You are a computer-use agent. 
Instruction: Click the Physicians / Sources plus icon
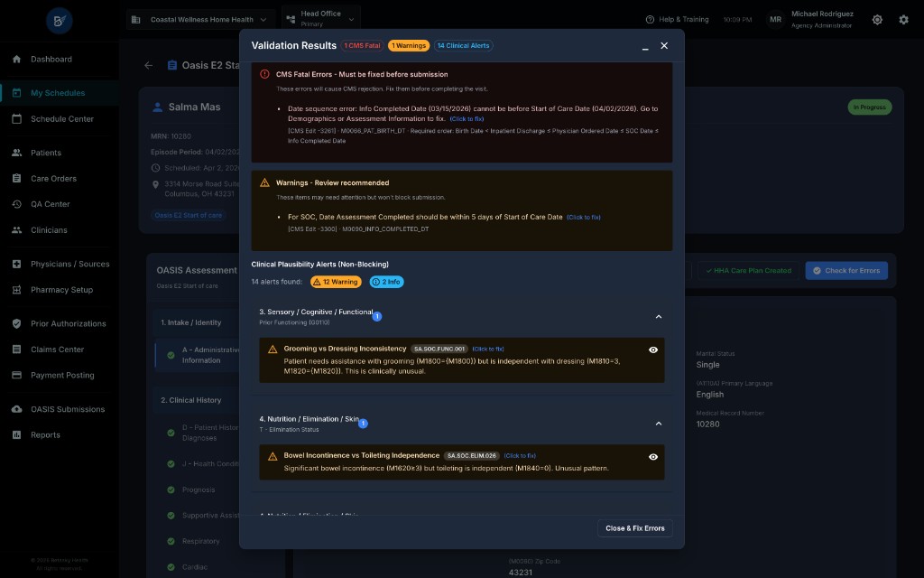tap(16, 264)
